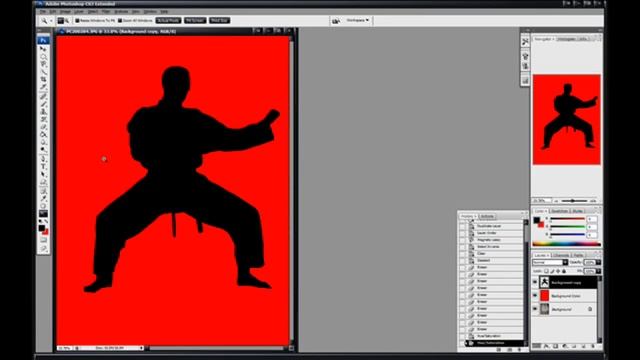Click the Fit Screen button

195,20
